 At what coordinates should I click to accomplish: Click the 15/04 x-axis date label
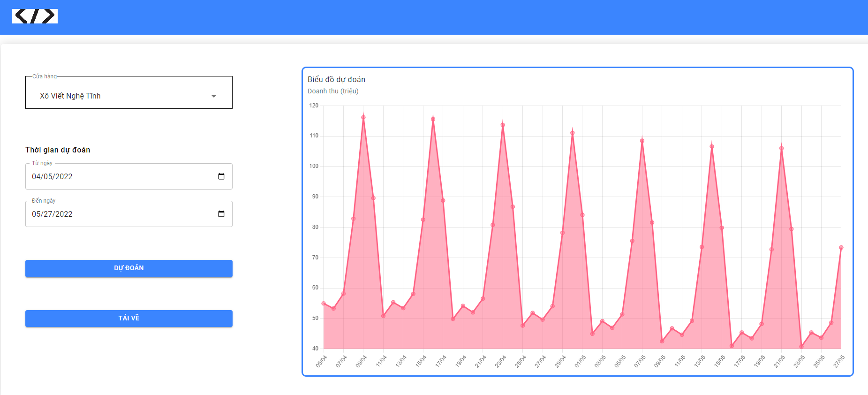(x=421, y=361)
